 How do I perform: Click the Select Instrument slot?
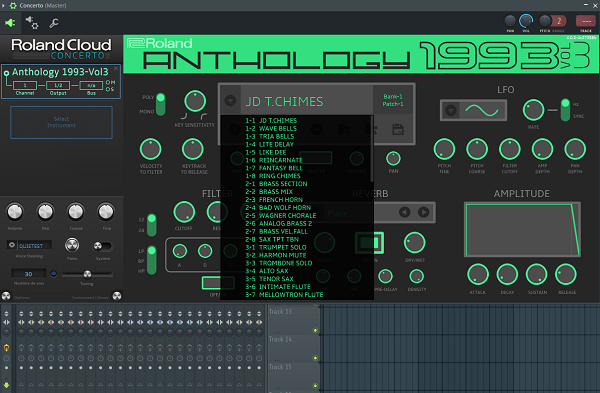(x=61, y=122)
